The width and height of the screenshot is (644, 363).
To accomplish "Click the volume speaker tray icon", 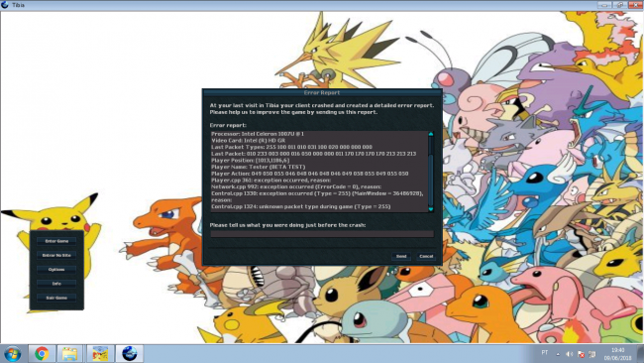I will [569, 354].
